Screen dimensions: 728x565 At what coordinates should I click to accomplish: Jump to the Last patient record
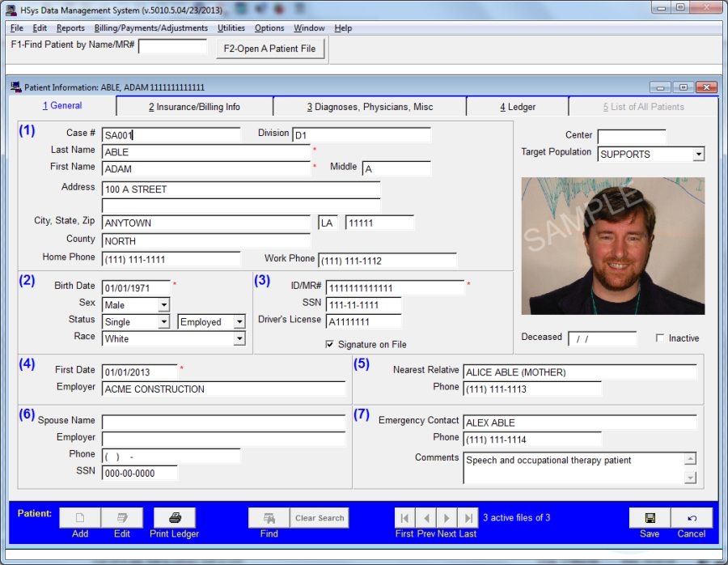point(468,518)
